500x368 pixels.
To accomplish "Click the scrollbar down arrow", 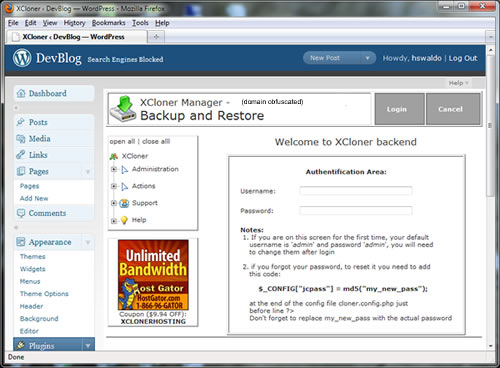I will (x=490, y=346).
